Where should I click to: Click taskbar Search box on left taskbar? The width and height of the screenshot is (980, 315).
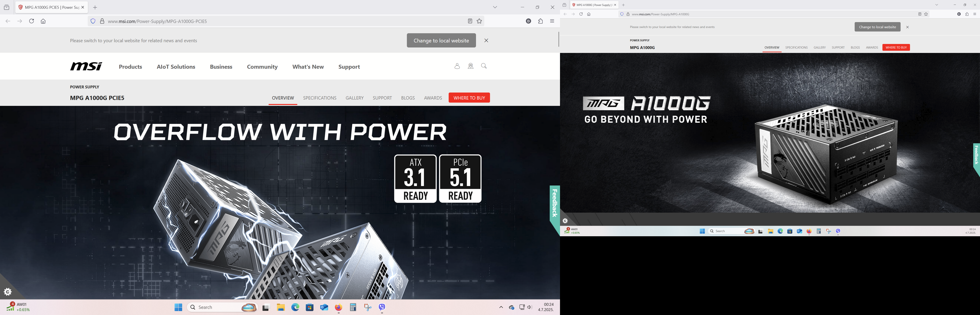[x=222, y=307]
